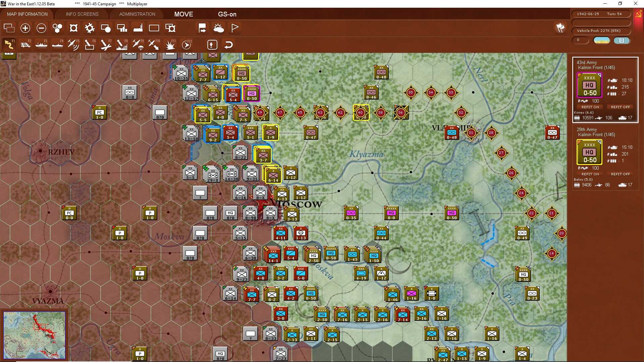Select the German 10=35 unit counter
The height and width of the screenshot is (362, 644).
[x=181, y=73]
